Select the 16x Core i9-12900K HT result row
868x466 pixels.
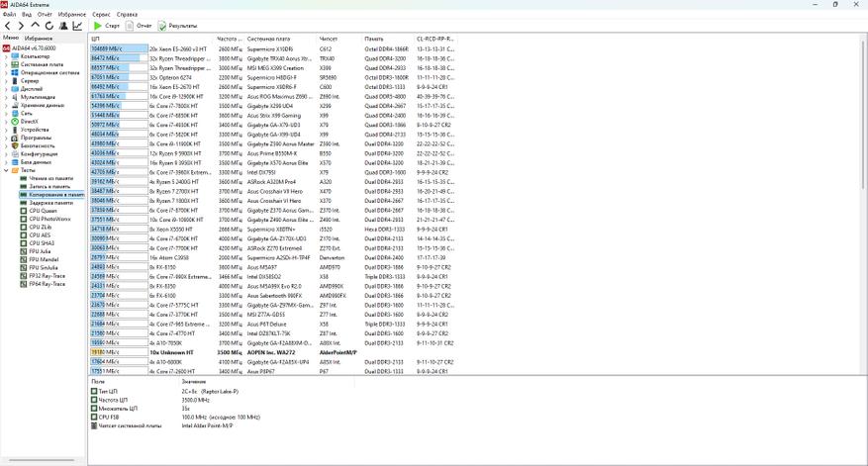point(272,96)
